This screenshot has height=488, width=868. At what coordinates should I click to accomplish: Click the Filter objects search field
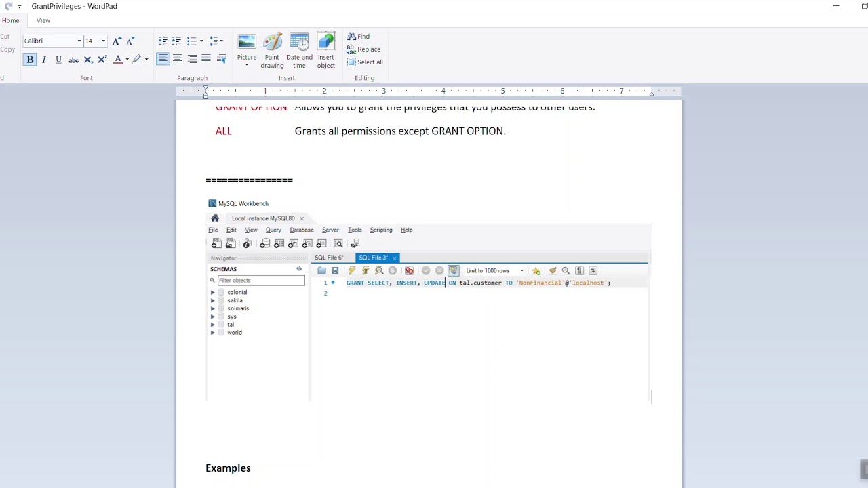tap(261, 280)
